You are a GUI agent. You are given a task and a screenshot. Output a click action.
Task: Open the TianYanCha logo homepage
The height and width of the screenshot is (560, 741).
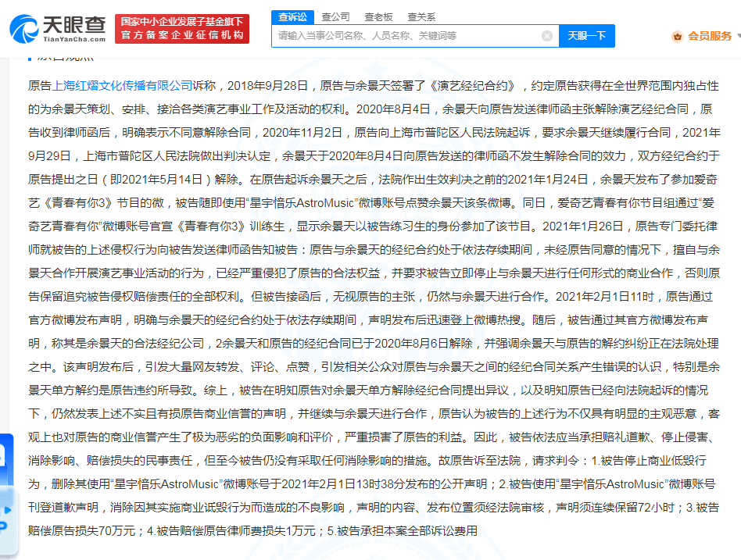coord(58,29)
